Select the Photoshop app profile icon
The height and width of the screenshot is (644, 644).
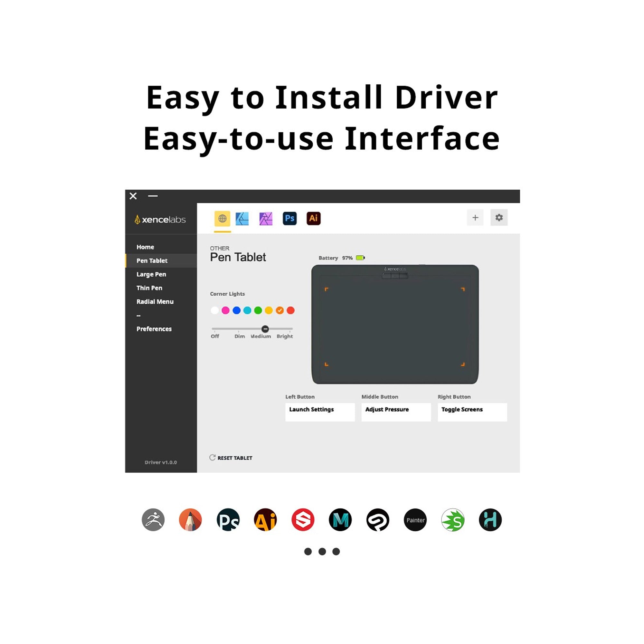click(x=289, y=218)
